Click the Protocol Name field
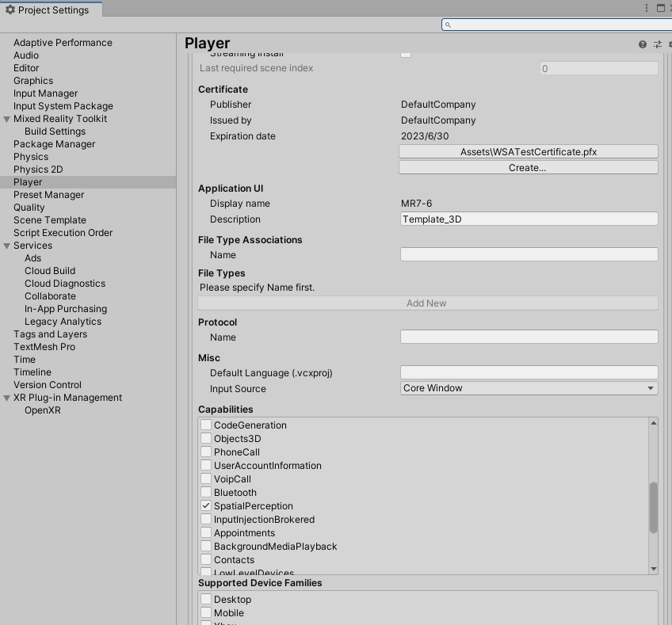 [x=529, y=337]
